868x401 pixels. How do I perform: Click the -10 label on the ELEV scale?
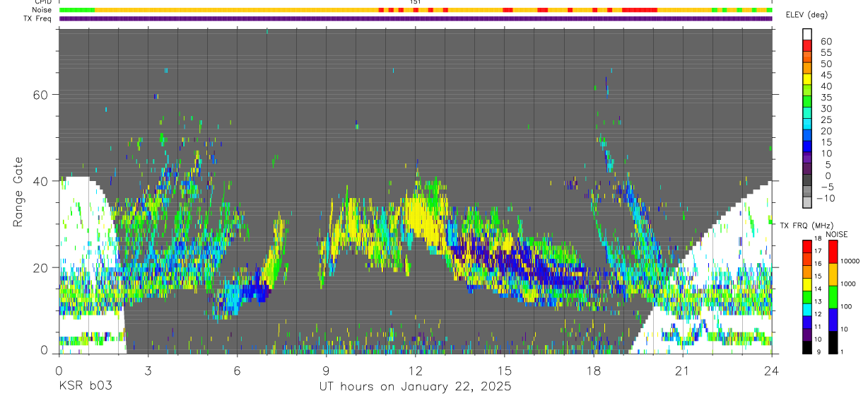[823, 198]
